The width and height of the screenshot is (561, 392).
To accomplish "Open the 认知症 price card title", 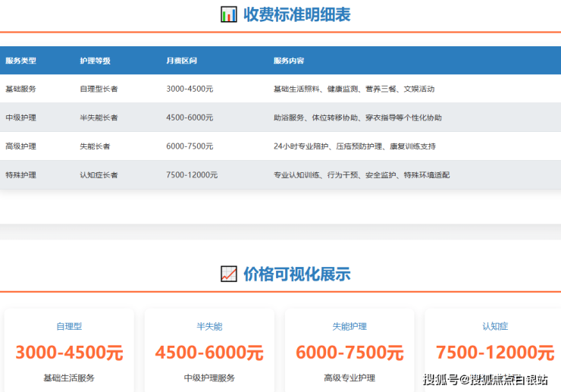I will (495, 327).
